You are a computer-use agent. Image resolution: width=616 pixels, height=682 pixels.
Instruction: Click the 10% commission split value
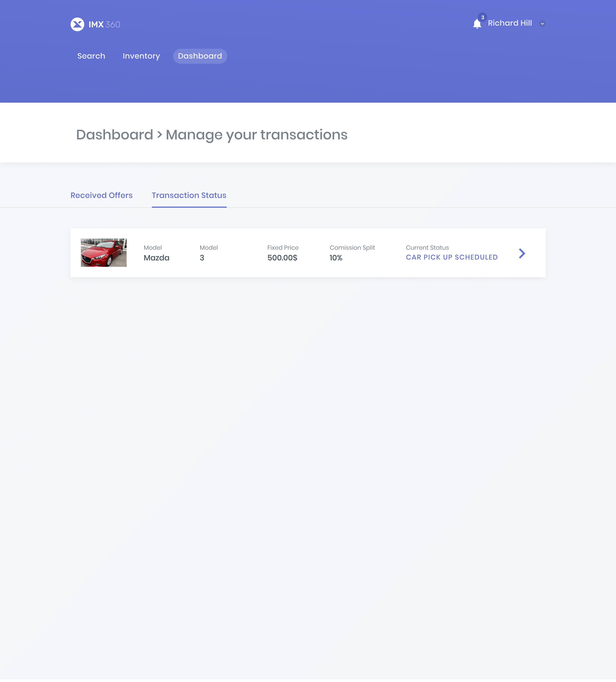pyautogui.click(x=336, y=258)
